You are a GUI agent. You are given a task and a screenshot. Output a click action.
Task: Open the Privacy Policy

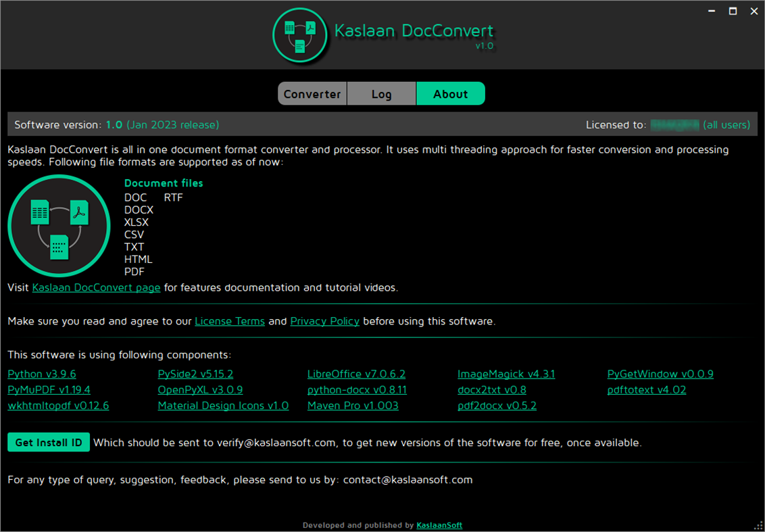click(324, 321)
